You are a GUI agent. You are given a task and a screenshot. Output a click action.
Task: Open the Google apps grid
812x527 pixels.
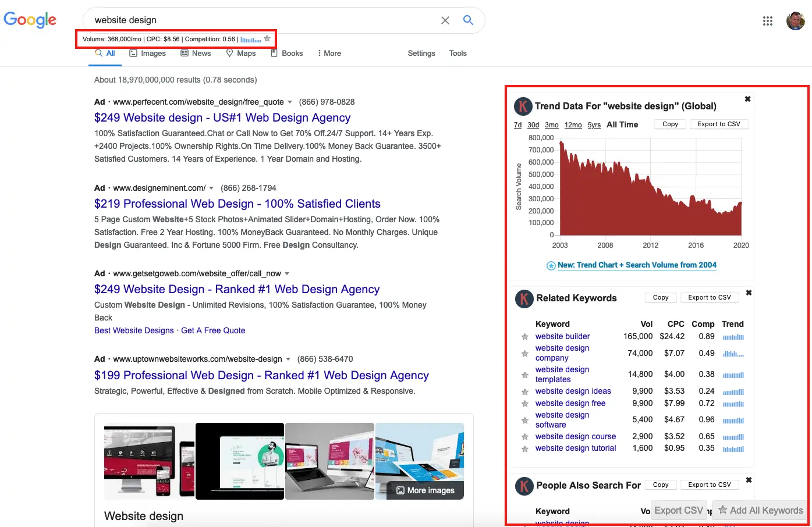[x=768, y=21]
